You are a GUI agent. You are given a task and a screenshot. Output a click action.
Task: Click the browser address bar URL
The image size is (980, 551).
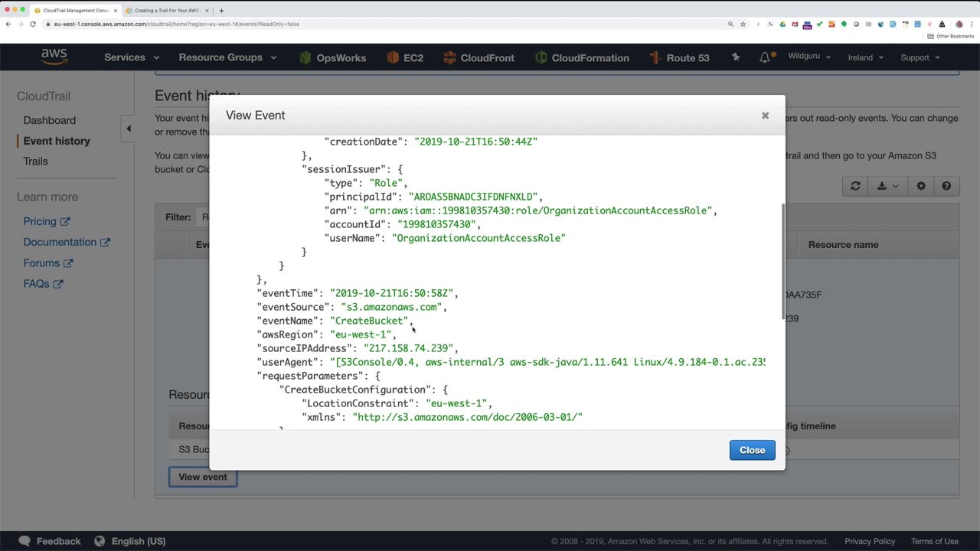177,24
